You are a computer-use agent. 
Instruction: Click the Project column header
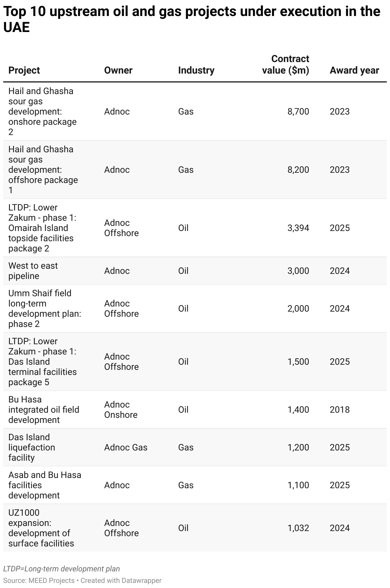point(24,70)
